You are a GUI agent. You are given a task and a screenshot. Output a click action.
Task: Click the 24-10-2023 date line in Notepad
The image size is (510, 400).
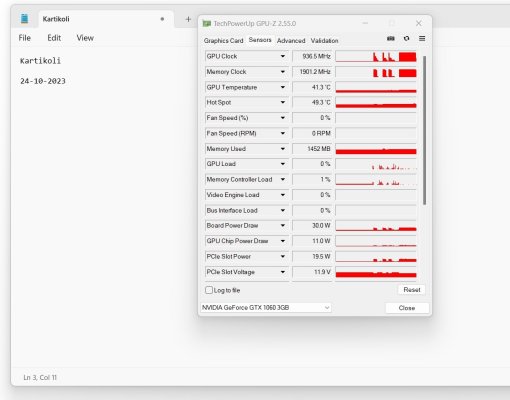pyautogui.click(x=43, y=81)
